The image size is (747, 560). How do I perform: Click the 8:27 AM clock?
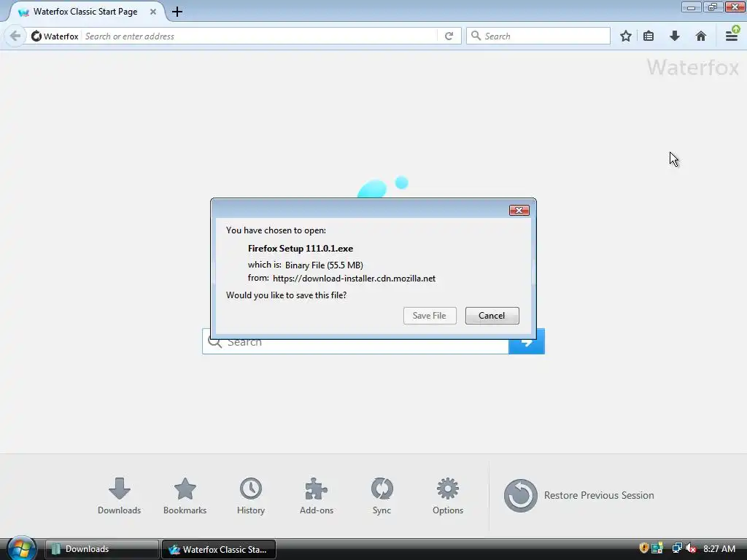tap(719, 548)
